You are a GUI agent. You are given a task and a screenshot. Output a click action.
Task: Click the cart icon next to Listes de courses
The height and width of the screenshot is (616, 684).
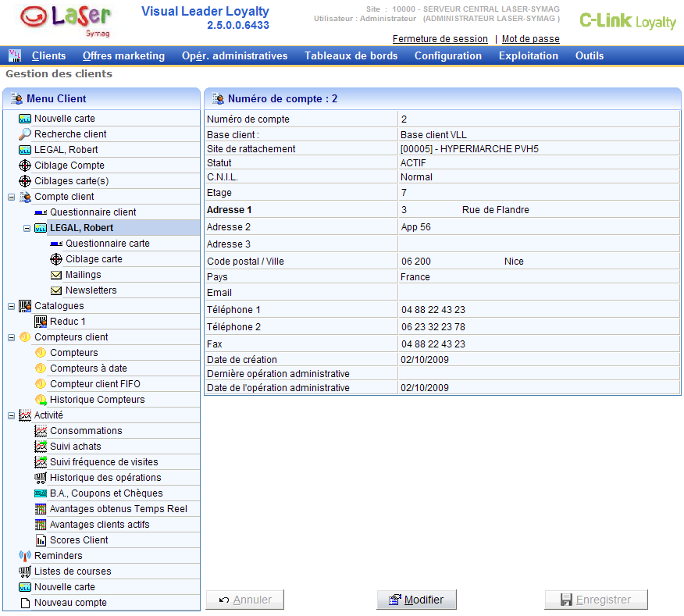click(25, 571)
